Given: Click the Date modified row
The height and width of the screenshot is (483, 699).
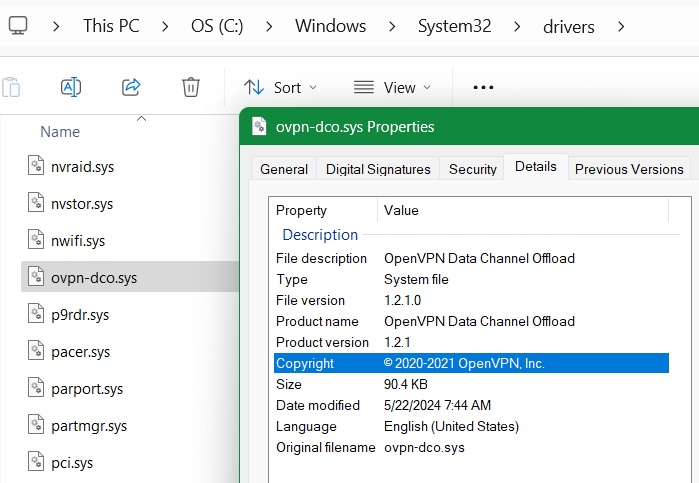Looking at the screenshot, I should [471, 405].
